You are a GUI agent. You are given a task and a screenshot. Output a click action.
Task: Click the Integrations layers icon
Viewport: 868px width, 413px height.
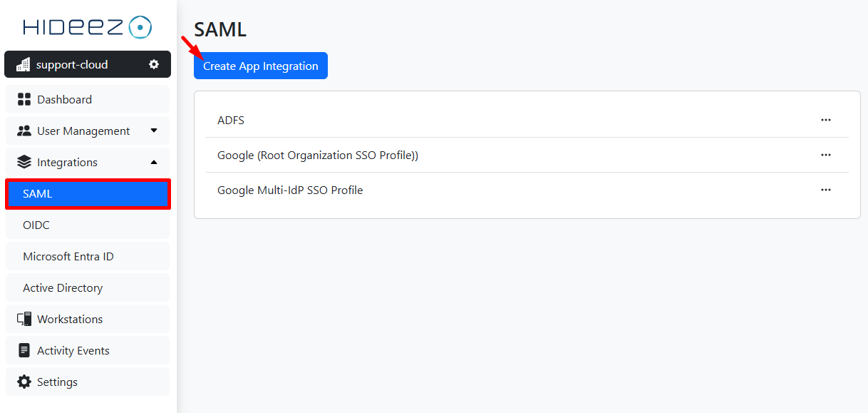24,162
